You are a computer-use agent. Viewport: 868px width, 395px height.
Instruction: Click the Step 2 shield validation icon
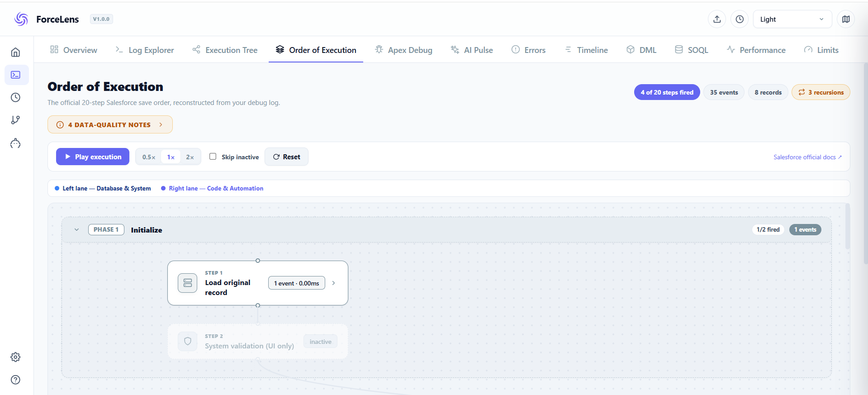188,342
